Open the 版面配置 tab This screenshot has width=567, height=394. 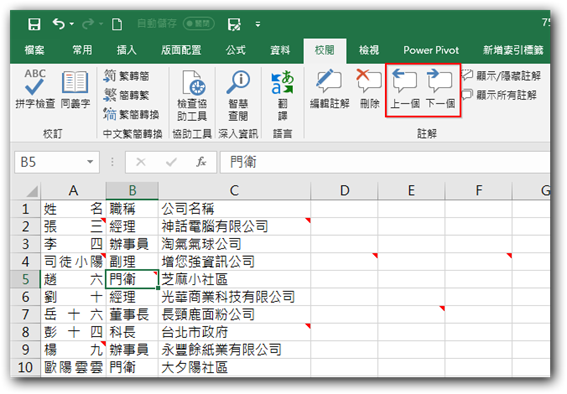pos(181,50)
